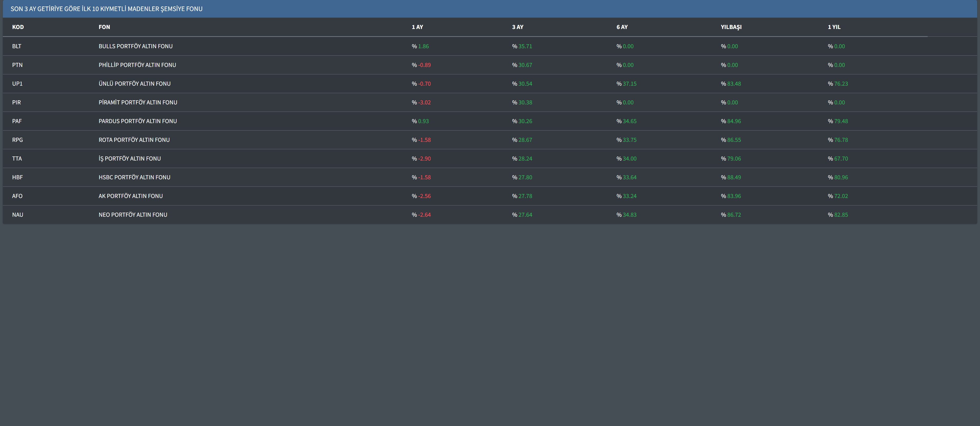
Task: Click the HBF fund code
Action: [17, 177]
